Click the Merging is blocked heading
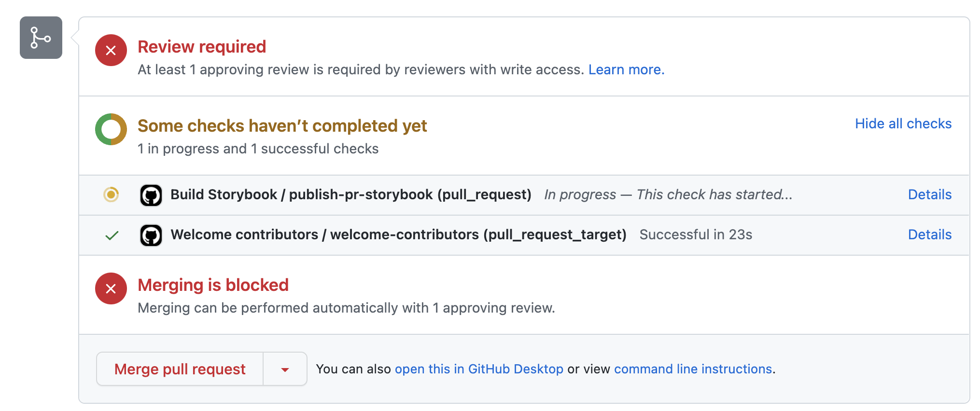The height and width of the screenshot is (411, 980). [213, 285]
